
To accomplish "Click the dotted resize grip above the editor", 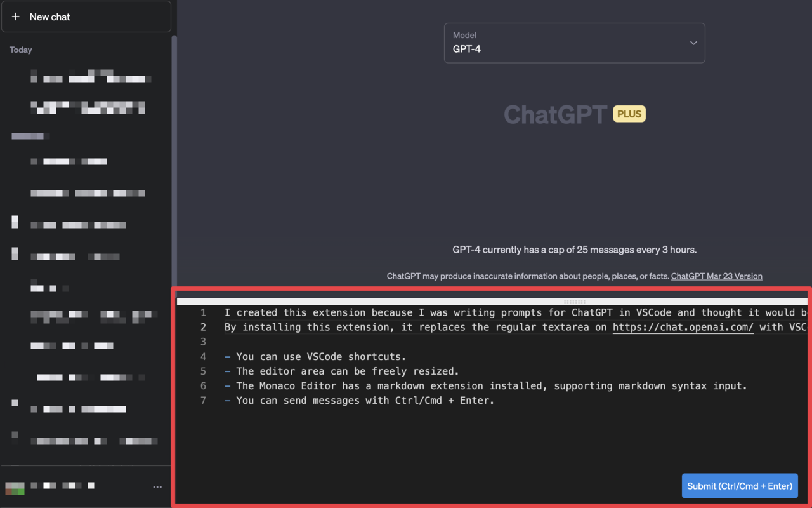I will pos(575,302).
